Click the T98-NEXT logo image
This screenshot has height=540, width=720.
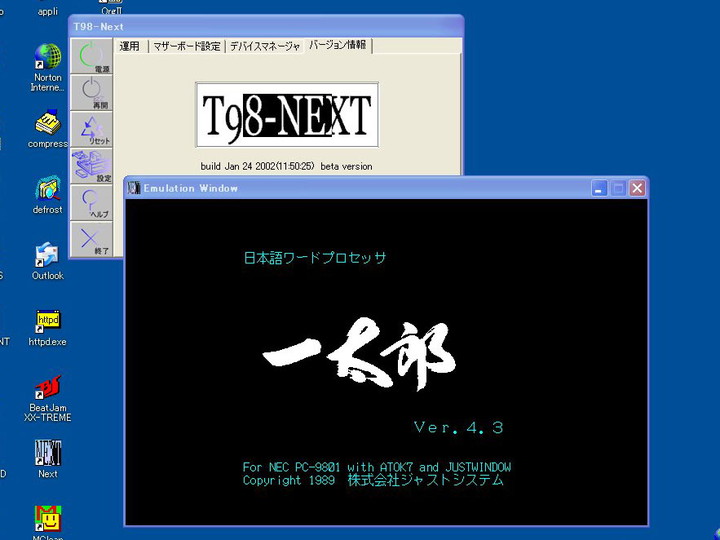[x=287, y=115]
